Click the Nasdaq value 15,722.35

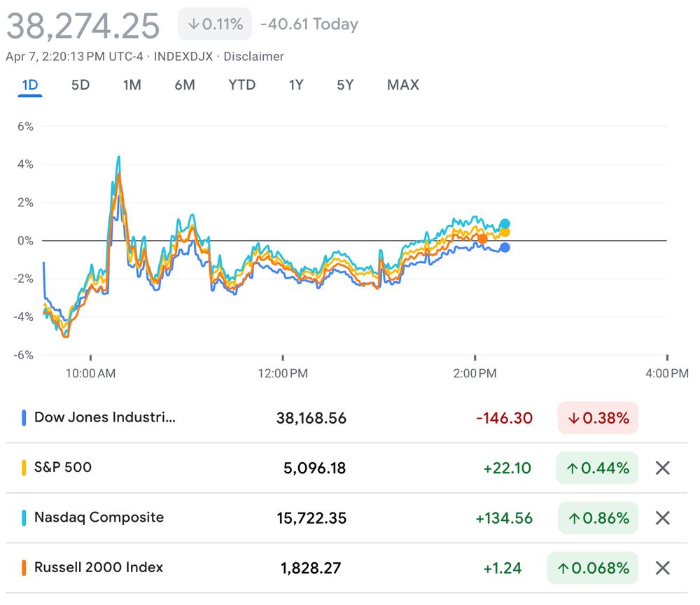311,518
